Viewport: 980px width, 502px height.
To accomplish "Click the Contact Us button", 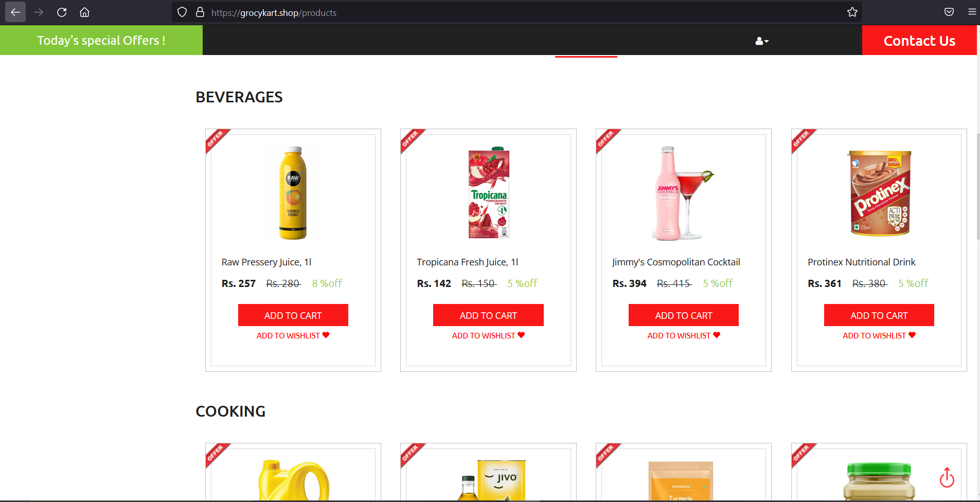I will 919,41.
